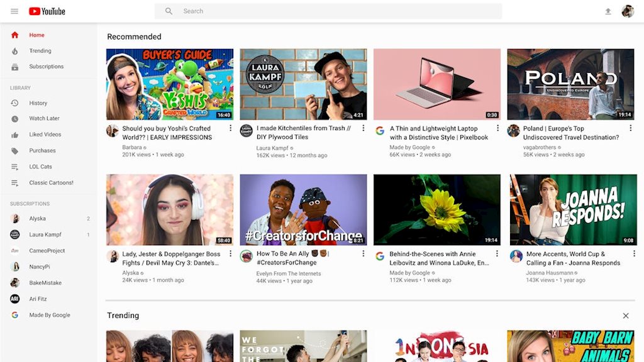Click the YouTube logo

[x=47, y=11]
